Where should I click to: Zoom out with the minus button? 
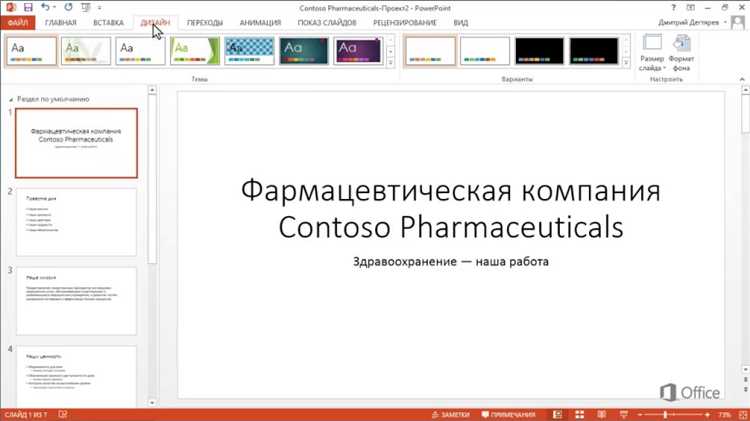640,415
